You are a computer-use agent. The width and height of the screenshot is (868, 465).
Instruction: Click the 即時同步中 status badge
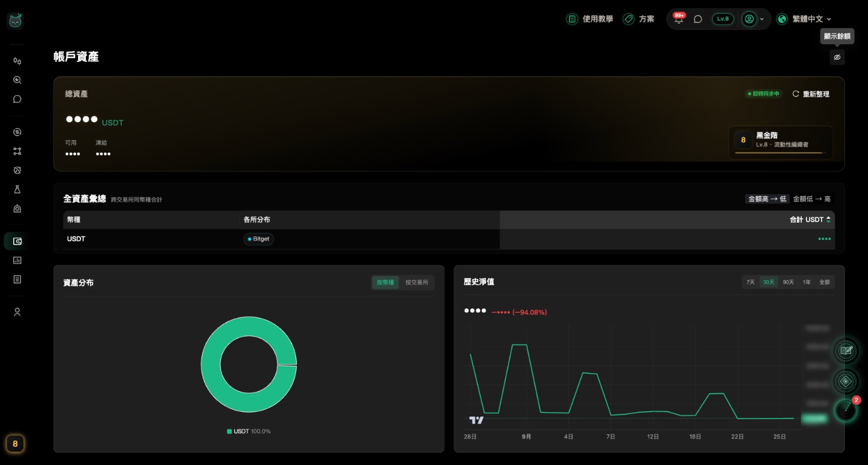click(x=763, y=94)
